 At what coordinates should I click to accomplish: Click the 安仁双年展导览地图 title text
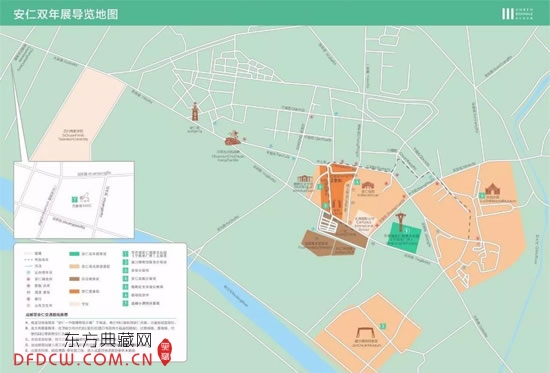66,14
